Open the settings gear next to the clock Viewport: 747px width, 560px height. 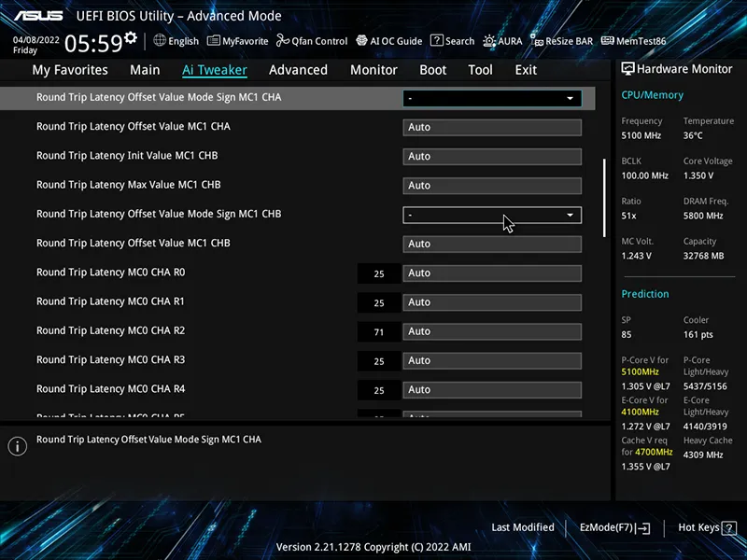click(130, 37)
